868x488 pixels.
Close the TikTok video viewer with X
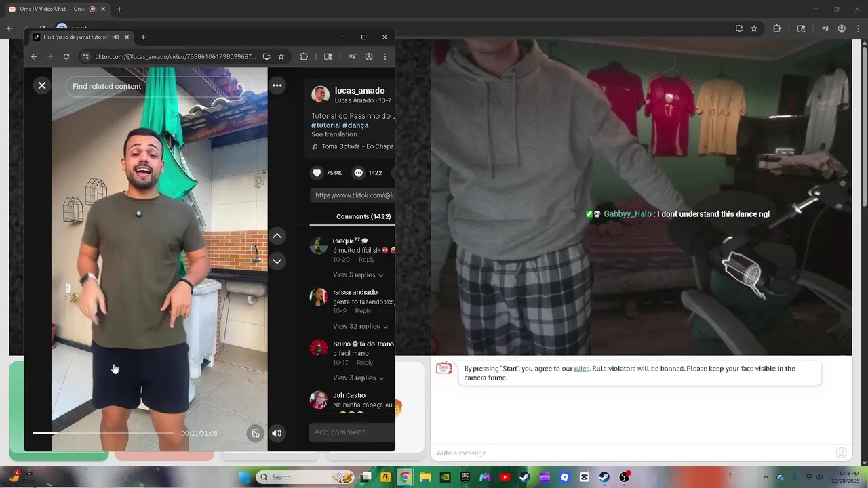pyautogui.click(x=42, y=85)
